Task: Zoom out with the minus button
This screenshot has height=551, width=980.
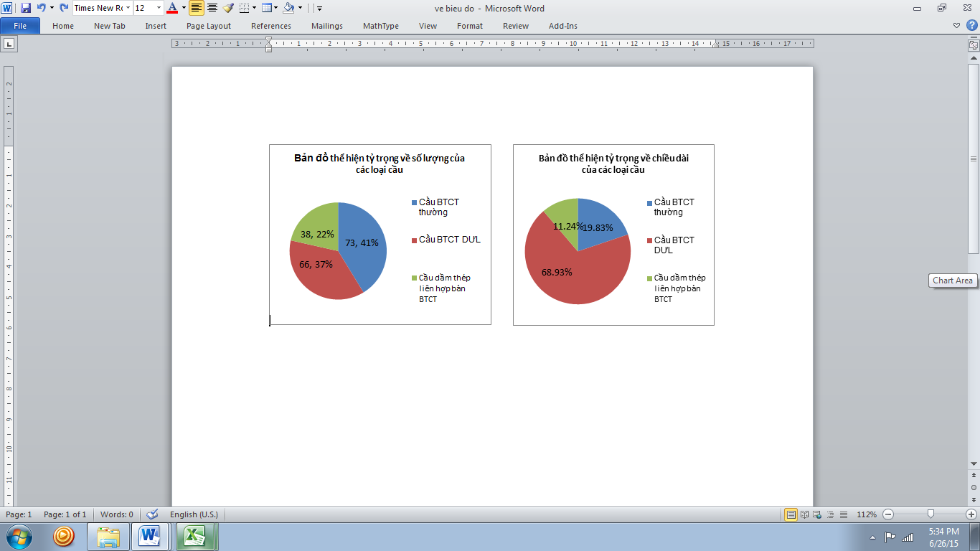Action: [888, 514]
